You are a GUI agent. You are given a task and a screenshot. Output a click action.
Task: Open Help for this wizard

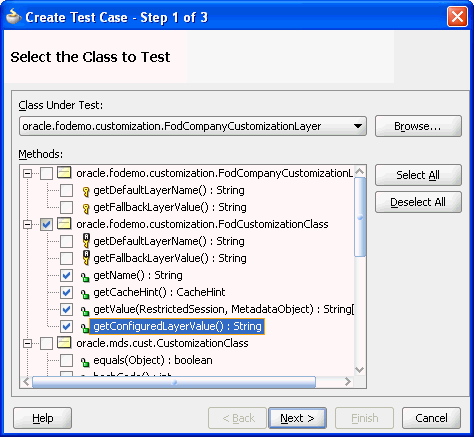[42, 418]
